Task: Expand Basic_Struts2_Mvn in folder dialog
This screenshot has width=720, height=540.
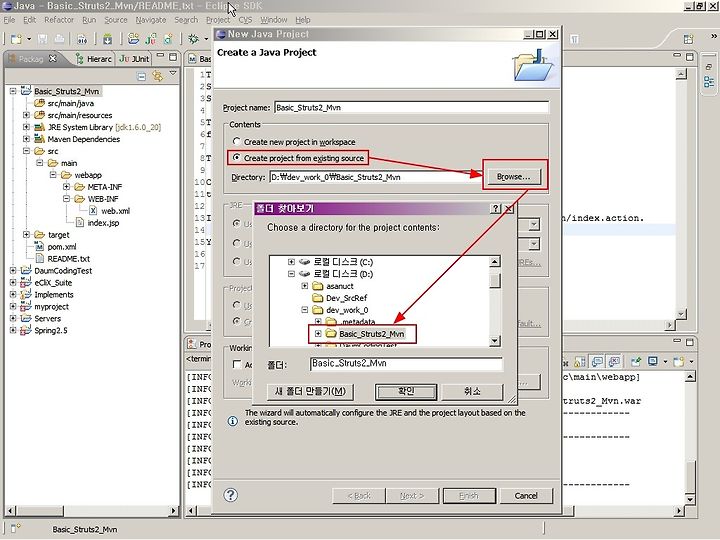Action: click(318, 333)
